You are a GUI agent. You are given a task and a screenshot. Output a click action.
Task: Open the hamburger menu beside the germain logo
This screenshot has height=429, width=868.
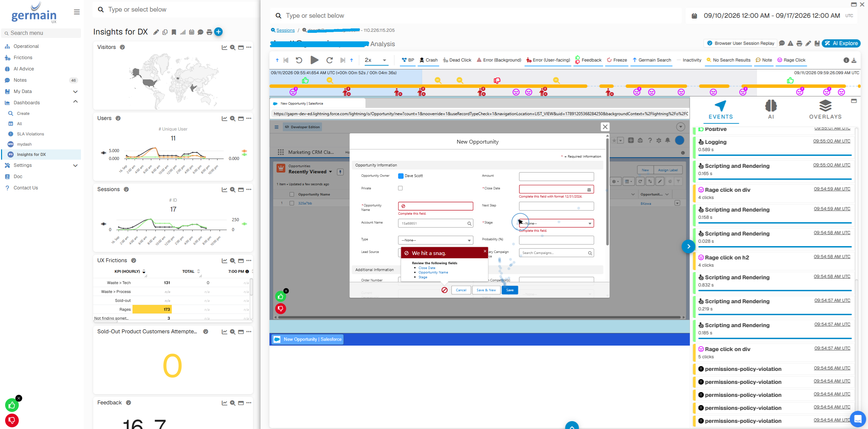[x=77, y=12]
